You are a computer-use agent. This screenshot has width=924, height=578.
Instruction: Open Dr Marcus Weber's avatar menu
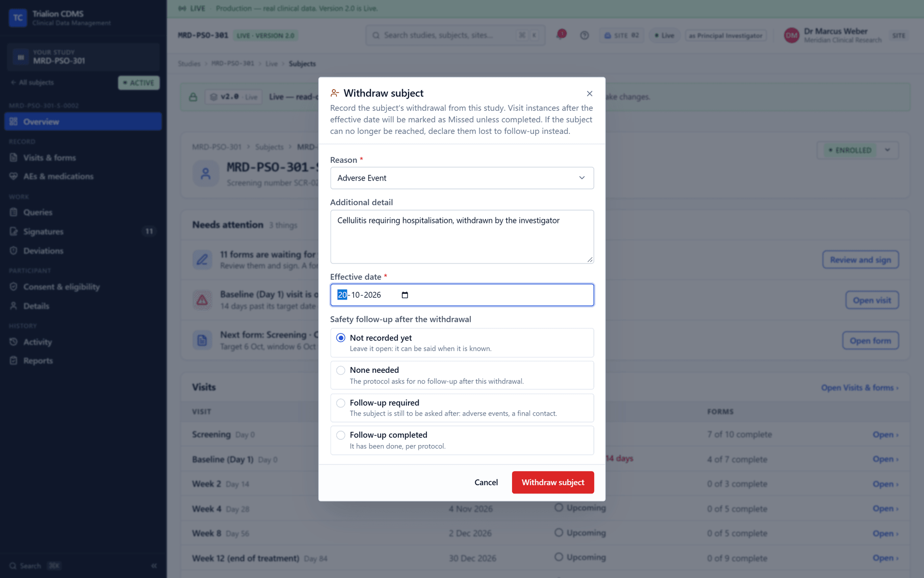click(792, 35)
